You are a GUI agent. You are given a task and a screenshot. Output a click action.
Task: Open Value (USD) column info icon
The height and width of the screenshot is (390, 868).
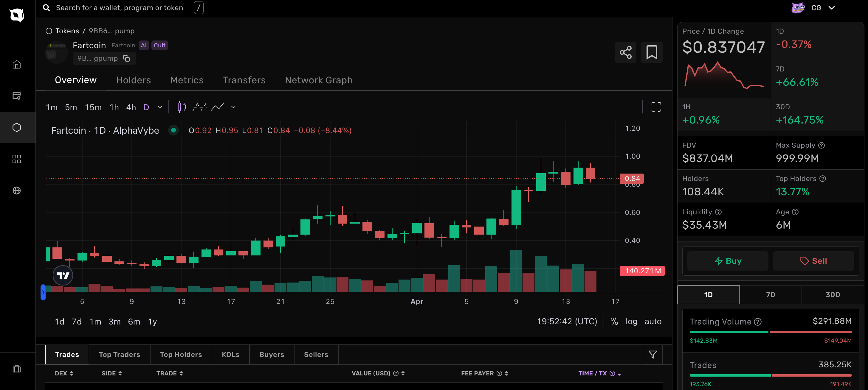(x=396, y=373)
